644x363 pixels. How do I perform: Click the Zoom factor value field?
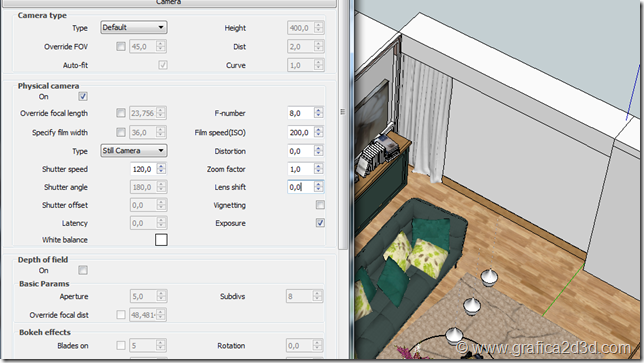coord(301,169)
